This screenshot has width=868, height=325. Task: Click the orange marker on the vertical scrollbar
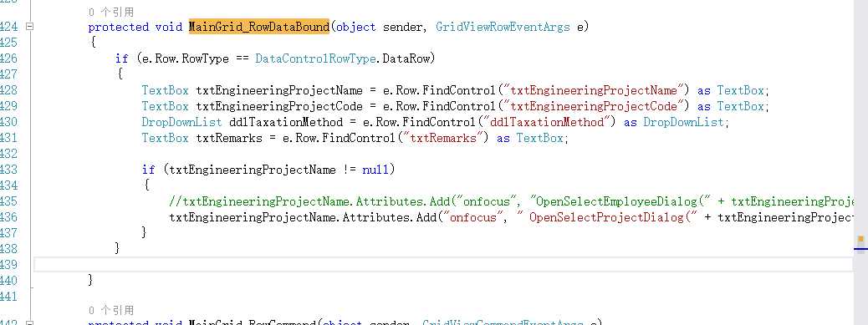point(860,239)
